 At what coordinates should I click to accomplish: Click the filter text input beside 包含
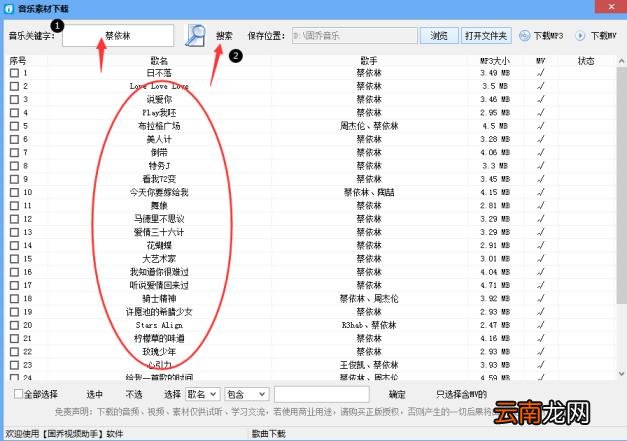[321, 394]
